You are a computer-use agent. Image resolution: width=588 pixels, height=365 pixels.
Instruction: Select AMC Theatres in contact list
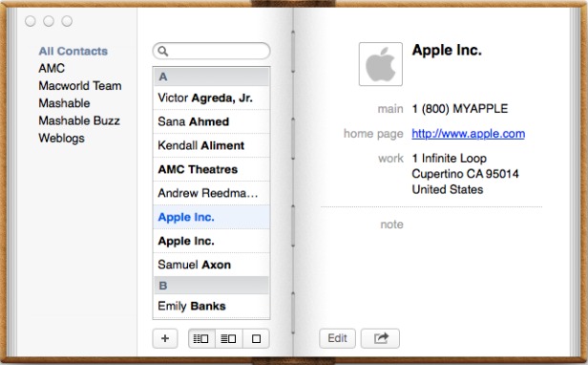211,169
